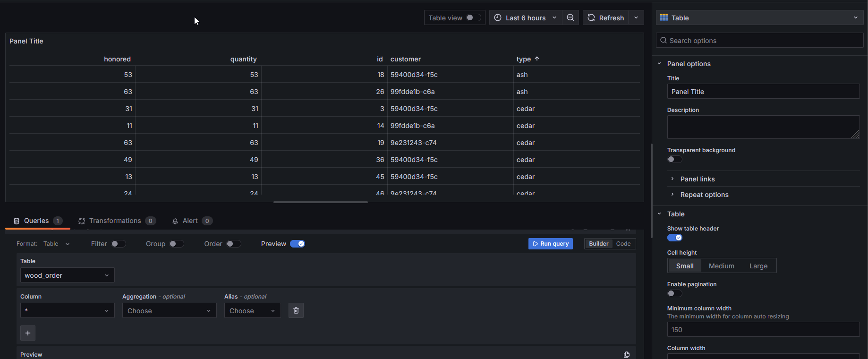
Task: Add a column with the plus button
Action: click(28, 333)
